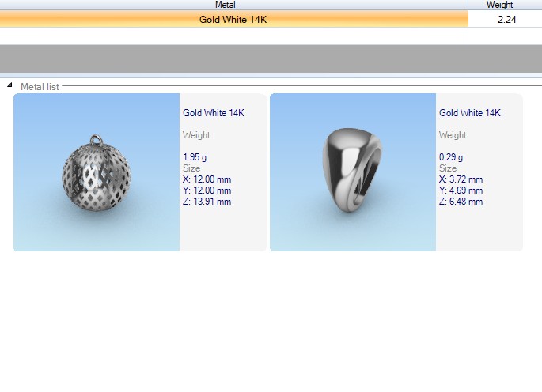Click the gray empty table area
Viewport: 542px width, 392px height.
pos(271,58)
